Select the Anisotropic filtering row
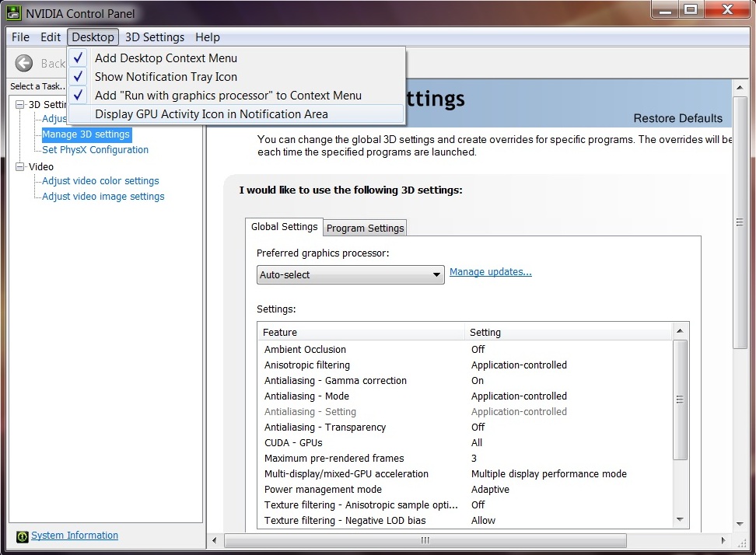The width and height of the screenshot is (756, 555). tap(465, 365)
